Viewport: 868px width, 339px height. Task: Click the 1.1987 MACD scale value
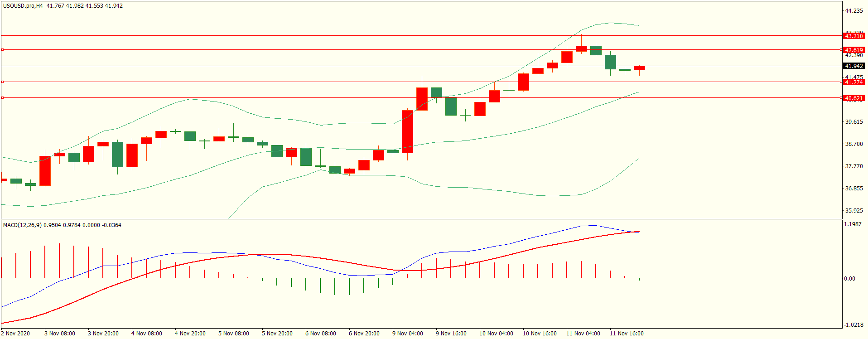[x=853, y=224]
